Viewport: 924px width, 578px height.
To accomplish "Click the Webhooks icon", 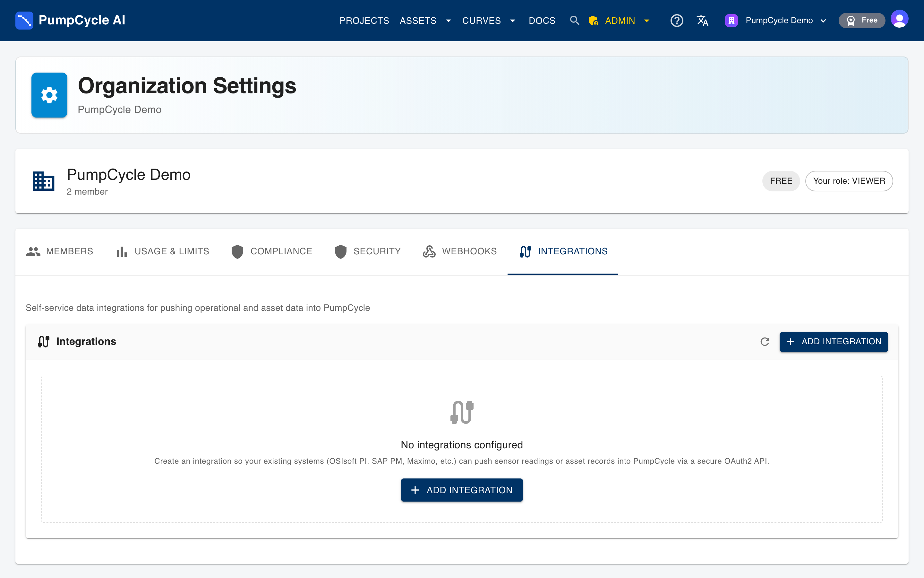I will click(x=429, y=251).
